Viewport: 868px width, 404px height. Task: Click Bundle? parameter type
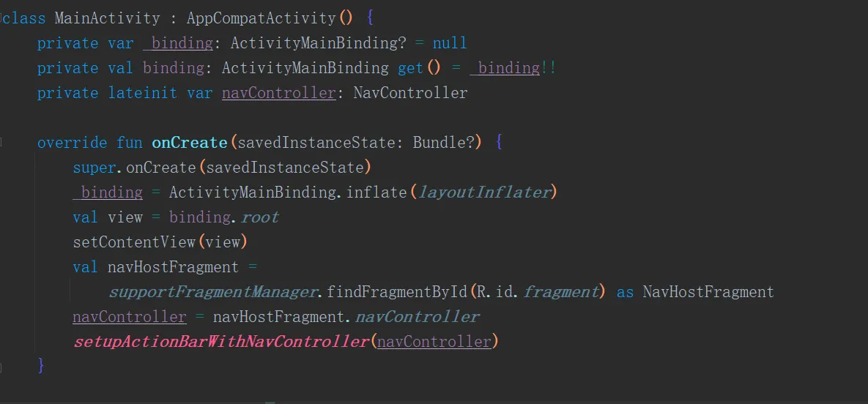point(444,143)
